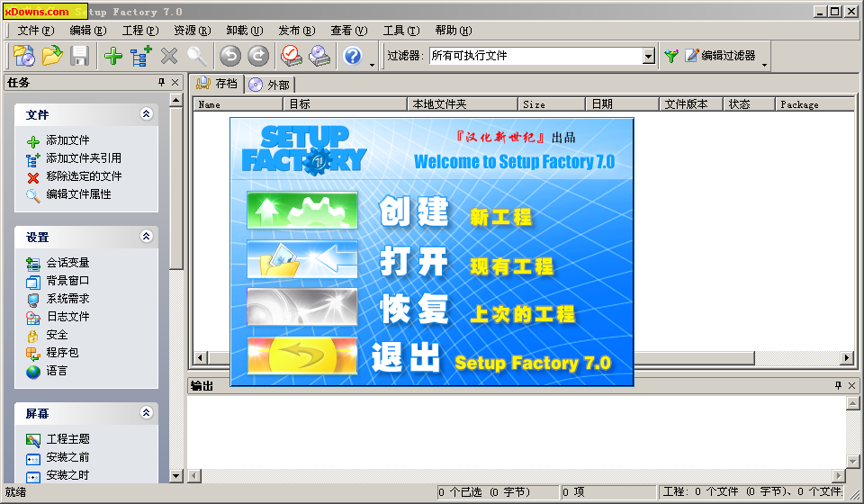The height and width of the screenshot is (504, 864).
Task: Open the 工程(P) menu
Action: 140,31
